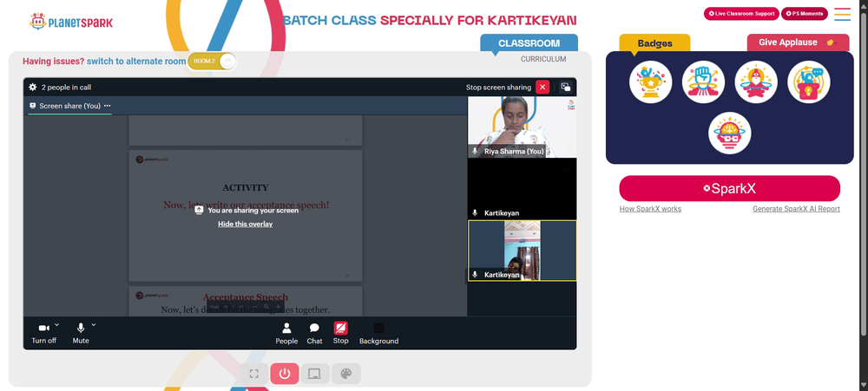Select the black Kartikeyan video tile

(522, 189)
